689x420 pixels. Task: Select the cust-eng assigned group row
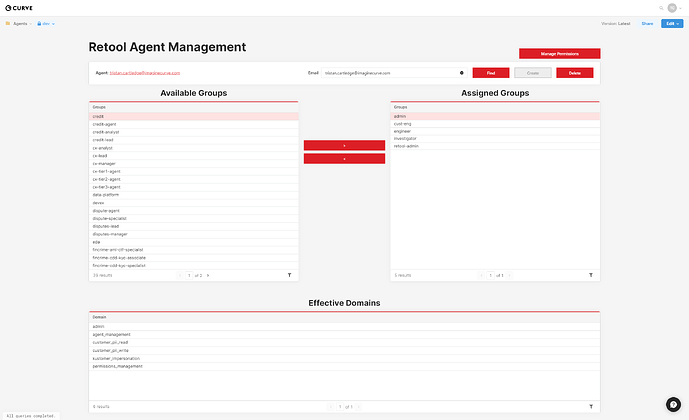tap(495, 124)
